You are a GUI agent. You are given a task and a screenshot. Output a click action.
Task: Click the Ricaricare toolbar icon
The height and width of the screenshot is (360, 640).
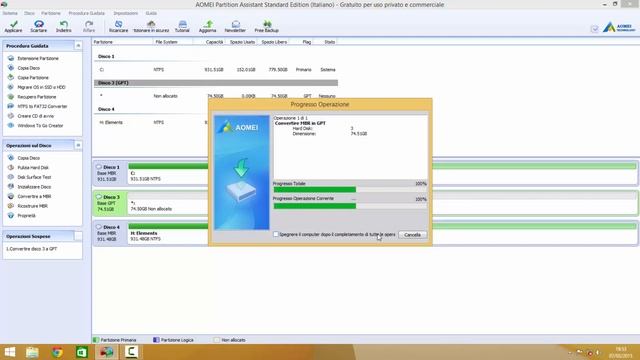pos(118,27)
